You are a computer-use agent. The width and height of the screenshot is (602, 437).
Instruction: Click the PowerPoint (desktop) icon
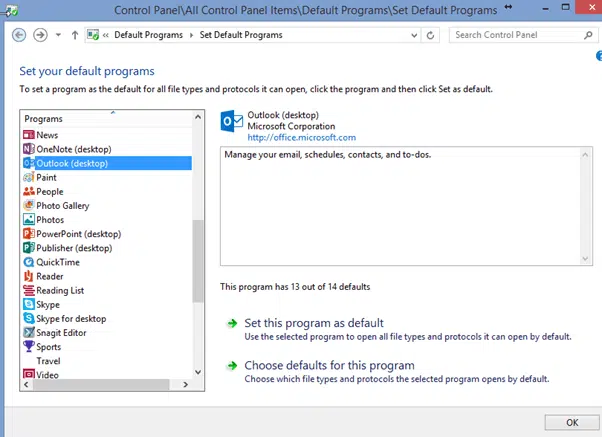point(29,234)
